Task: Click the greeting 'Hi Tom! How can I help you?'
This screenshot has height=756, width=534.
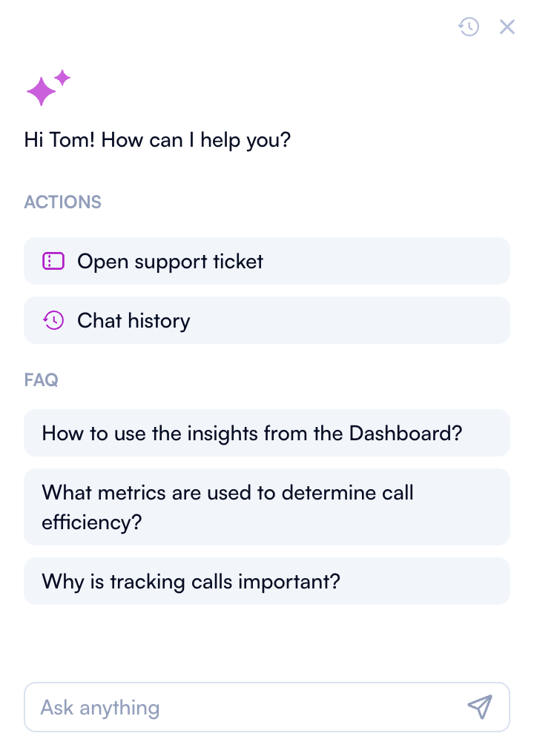Action: pyautogui.click(x=157, y=139)
